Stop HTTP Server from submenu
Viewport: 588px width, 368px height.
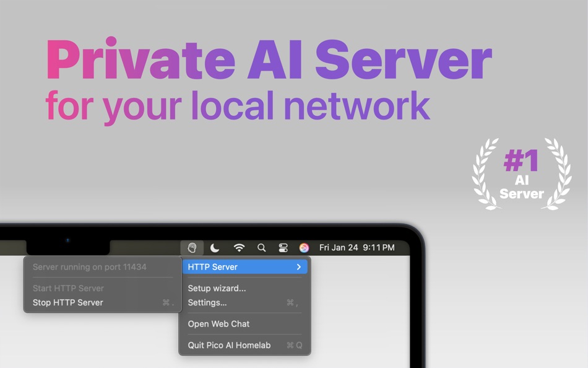pos(103,303)
